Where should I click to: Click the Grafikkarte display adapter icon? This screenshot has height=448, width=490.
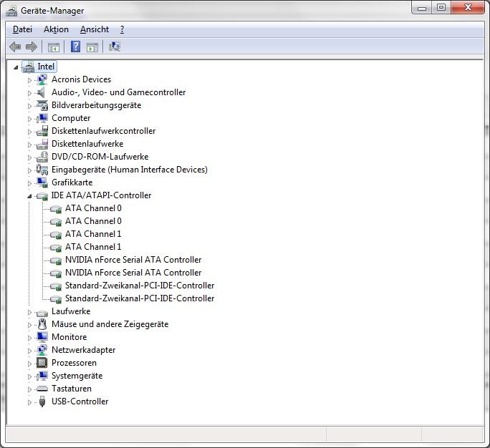(x=42, y=182)
